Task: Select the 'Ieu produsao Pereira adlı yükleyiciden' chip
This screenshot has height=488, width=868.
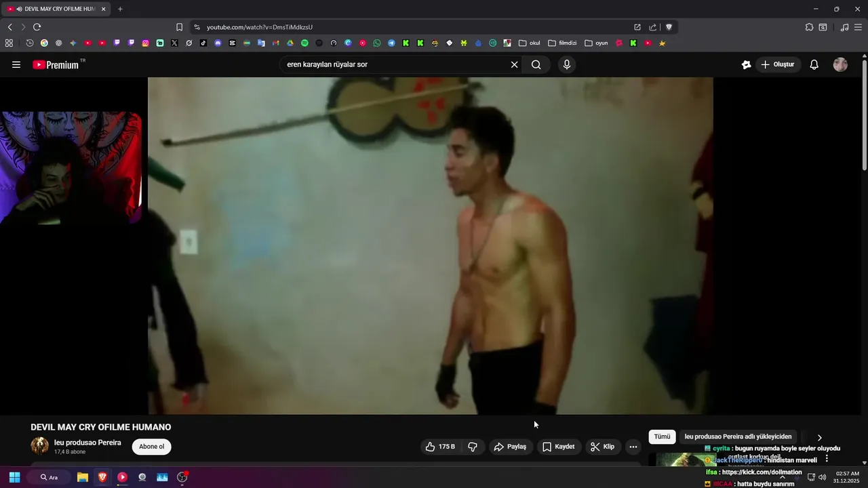Action: pos(738,436)
